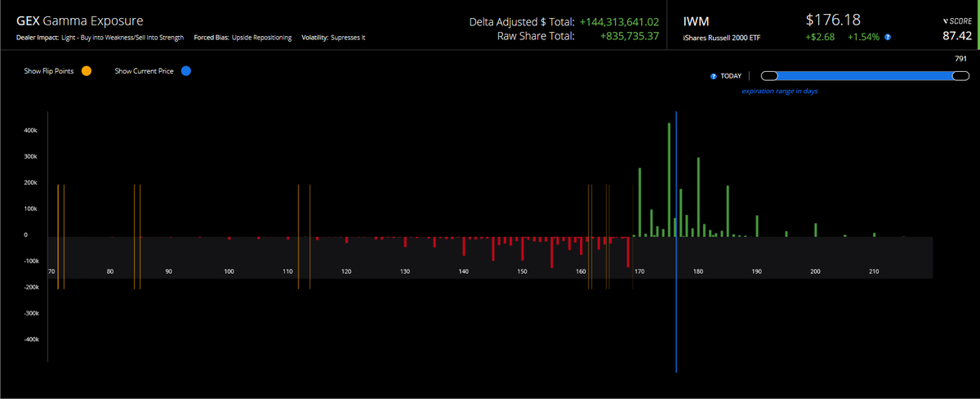The image size is (980, 399).
Task: Click the Forced Bias: Upside Repositioning text
Action: click(x=243, y=38)
